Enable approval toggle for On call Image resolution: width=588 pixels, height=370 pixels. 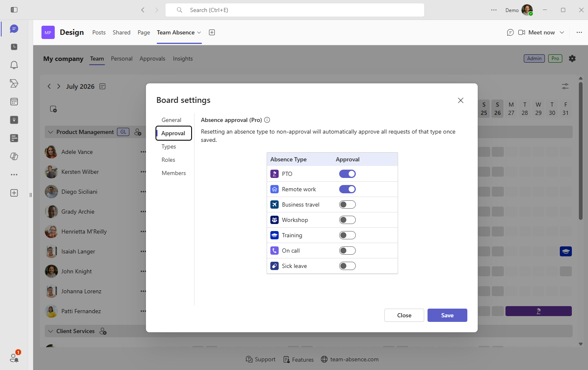coord(347,251)
